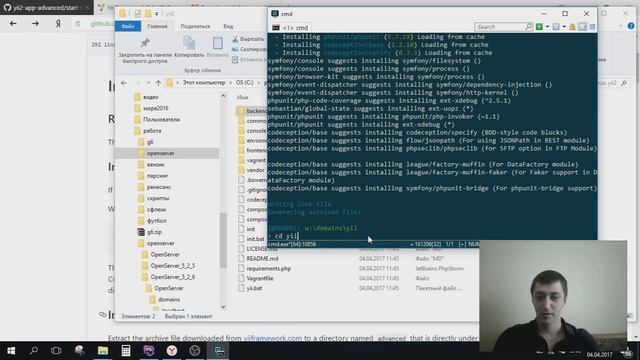The height and width of the screenshot is (360, 640).
Task: Click pin to Quick Access icon
Action: pos(145,43)
